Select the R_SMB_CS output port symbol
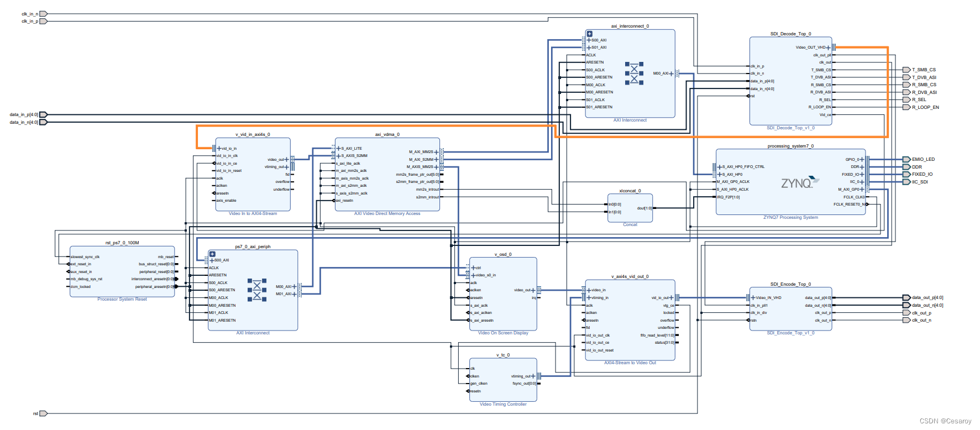The width and height of the screenshot is (980, 430). 906,85
